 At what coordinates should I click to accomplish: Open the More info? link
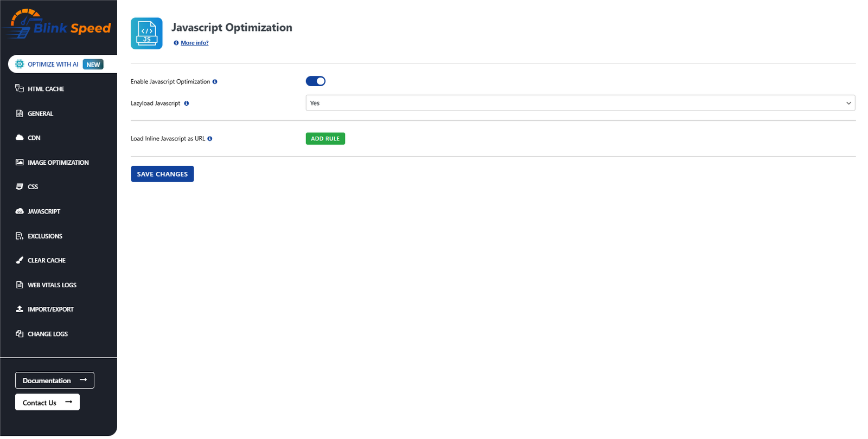tap(195, 43)
